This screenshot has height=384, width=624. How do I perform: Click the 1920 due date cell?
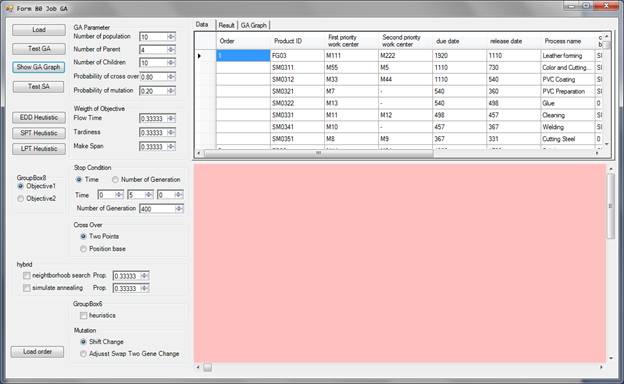tap(460, 56)
